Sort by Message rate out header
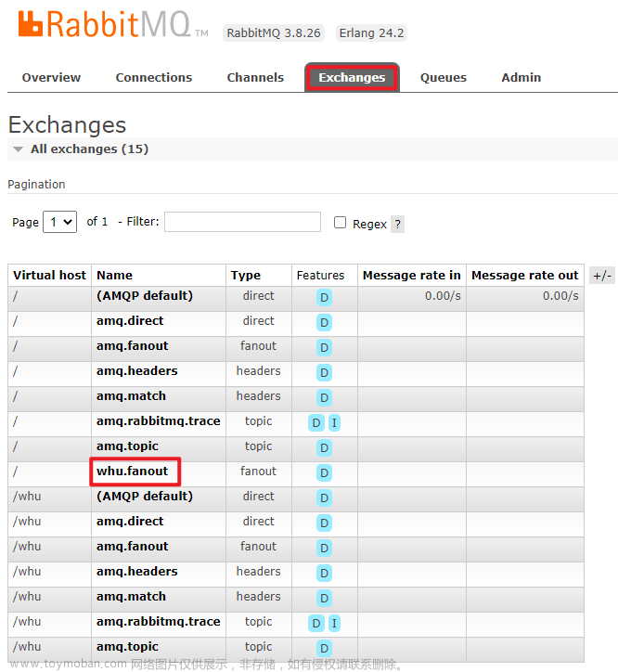The image size is (618, 672). pos(524,275)
